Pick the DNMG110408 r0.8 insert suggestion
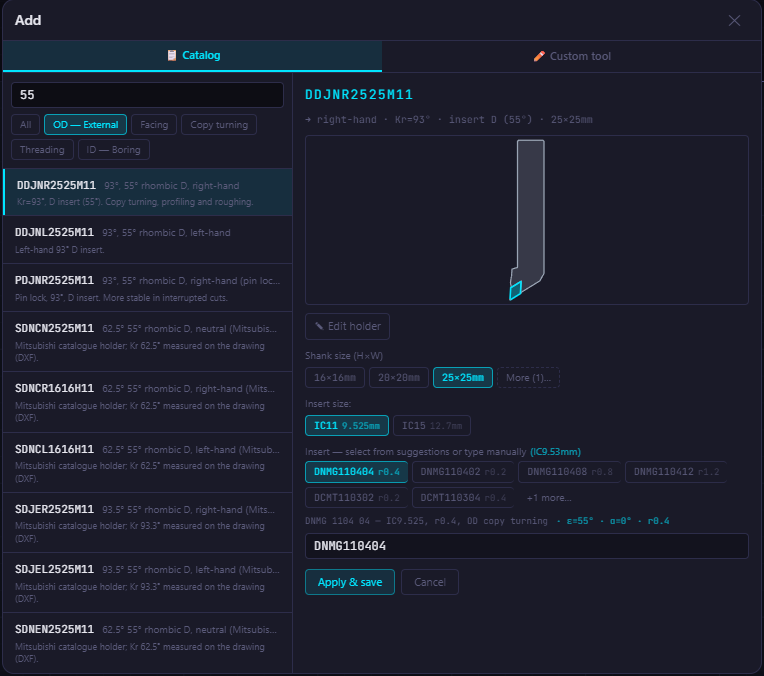Image resolution: width=764 pixels, height=676 pixels. tap(569, 472)
